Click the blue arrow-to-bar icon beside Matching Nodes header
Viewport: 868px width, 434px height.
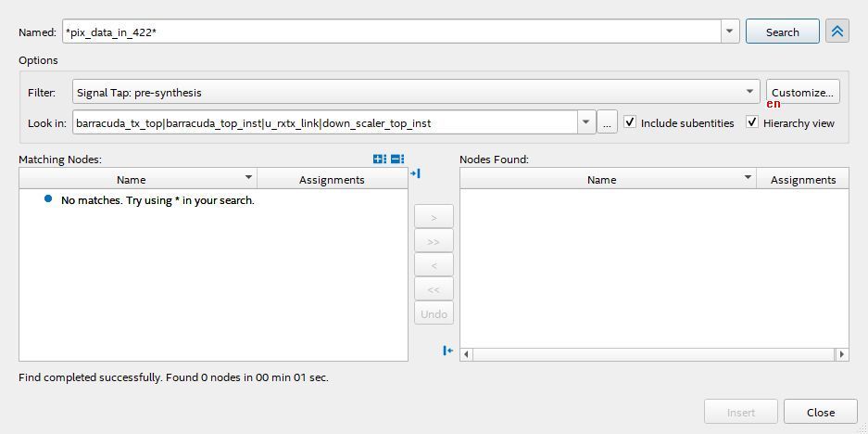416,173
